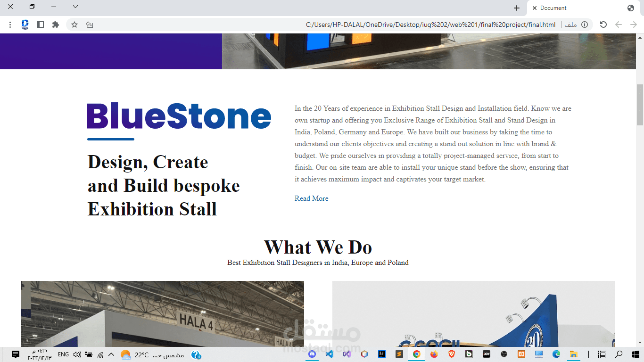Click the vertical page scrollbar thumb
644x362 pixels.
coord(640,105)
